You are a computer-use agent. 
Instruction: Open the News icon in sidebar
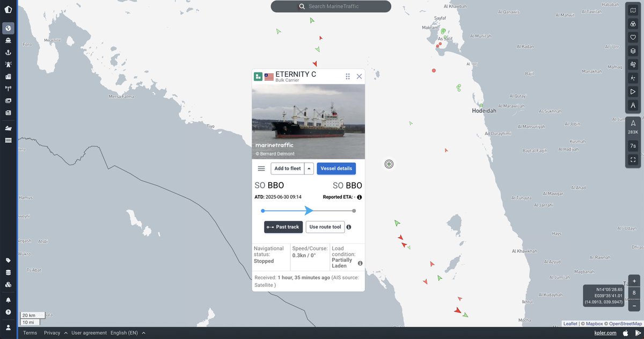click(x=8, y=113)
